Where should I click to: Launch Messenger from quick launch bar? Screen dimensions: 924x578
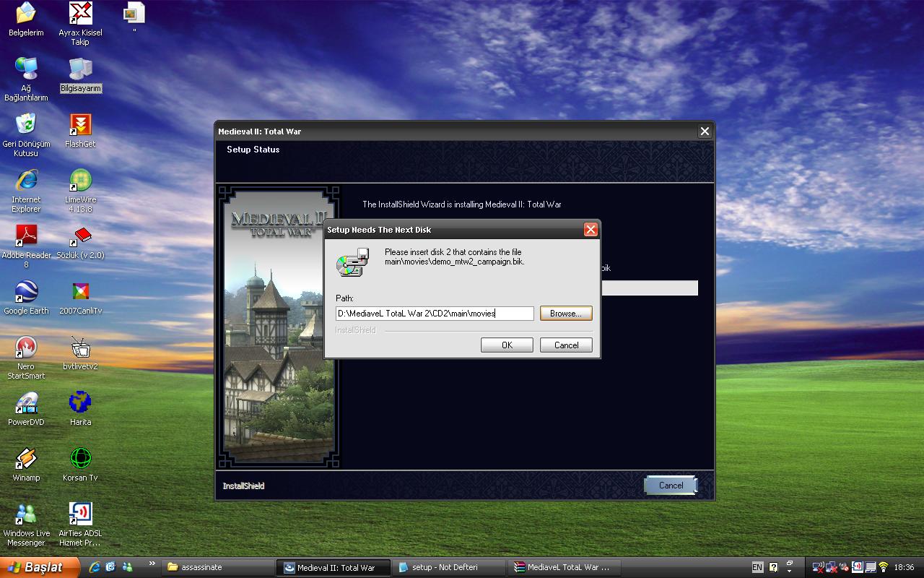[x=128, y=567]
